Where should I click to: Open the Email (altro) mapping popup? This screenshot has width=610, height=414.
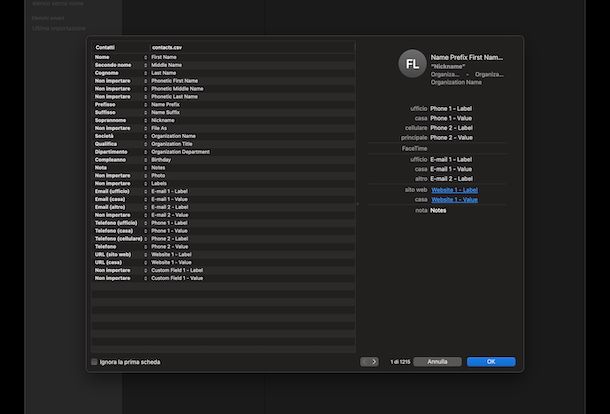pos(120,207)
